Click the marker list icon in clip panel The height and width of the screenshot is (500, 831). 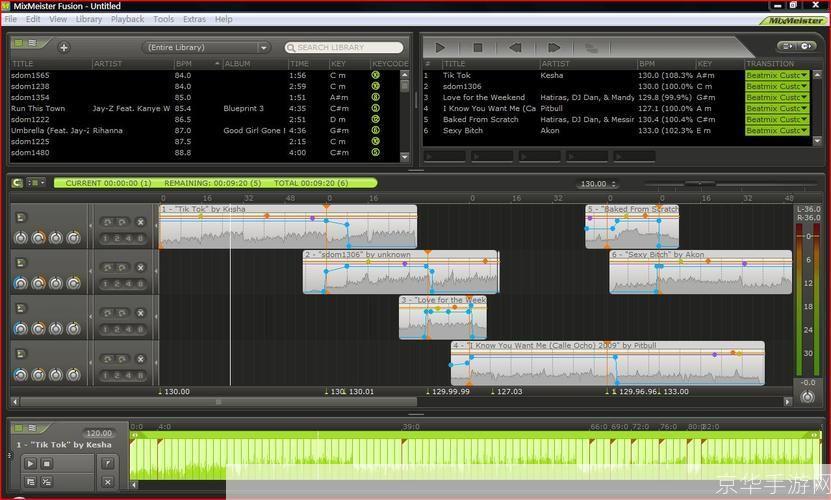[x=47, y=482]
